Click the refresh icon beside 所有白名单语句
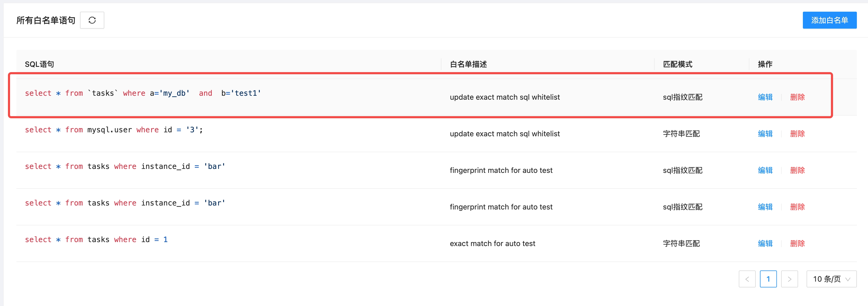The image size is (868, 306). (92, 20)
